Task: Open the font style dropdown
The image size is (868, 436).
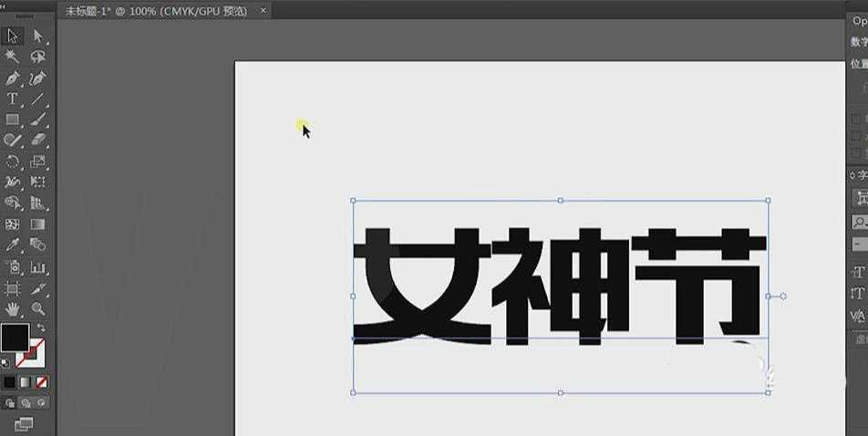Action: [860, 244]
